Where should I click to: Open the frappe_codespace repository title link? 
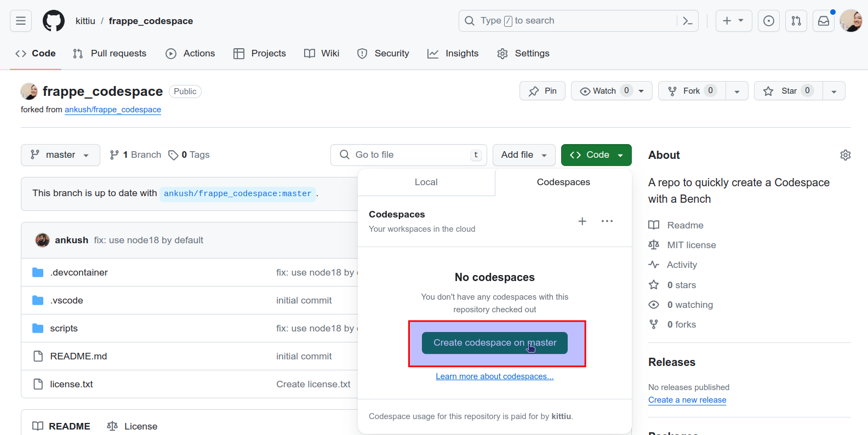point(102,91)
